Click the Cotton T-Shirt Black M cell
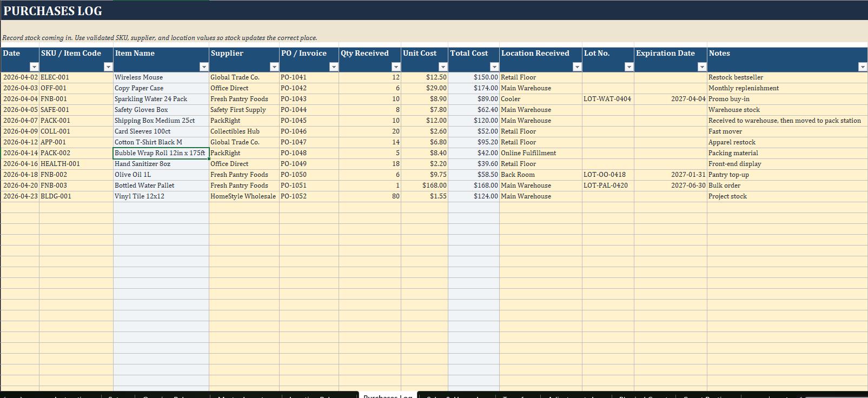 pos(161,142)
